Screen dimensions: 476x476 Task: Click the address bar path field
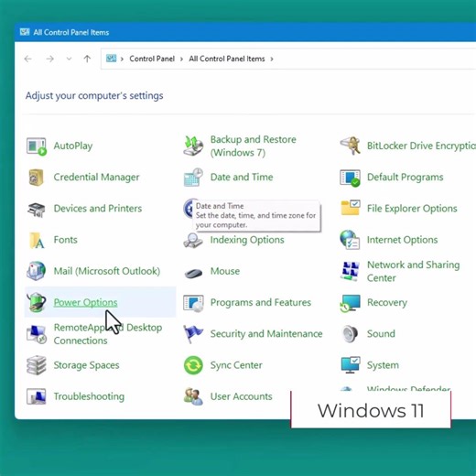pyautogui.click(x=288, y=59)
